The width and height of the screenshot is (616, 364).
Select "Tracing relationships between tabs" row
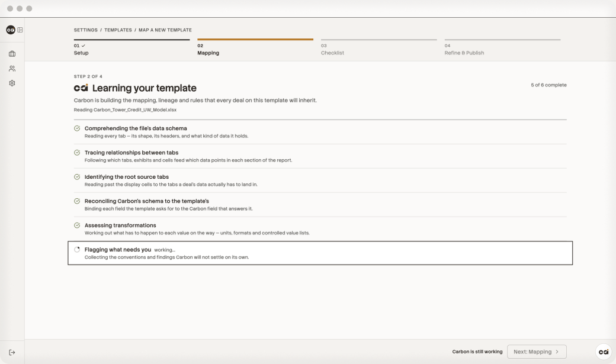click(320, 156)
